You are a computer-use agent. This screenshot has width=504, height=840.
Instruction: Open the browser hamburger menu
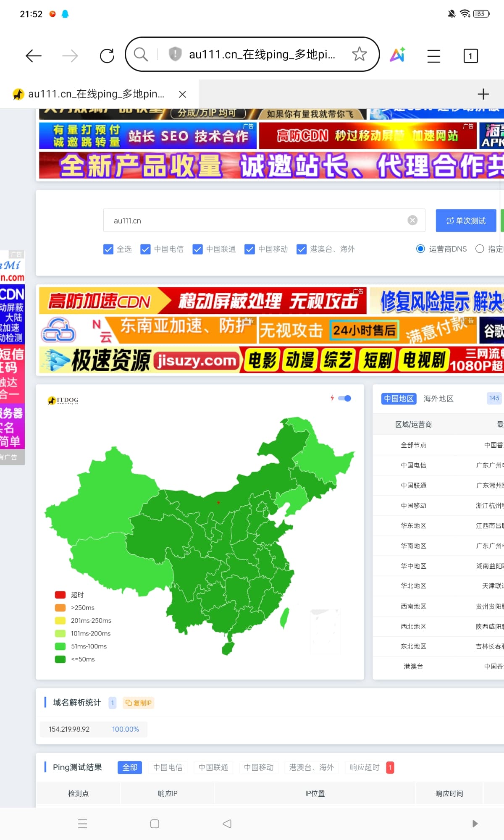[x=434, y=56]
